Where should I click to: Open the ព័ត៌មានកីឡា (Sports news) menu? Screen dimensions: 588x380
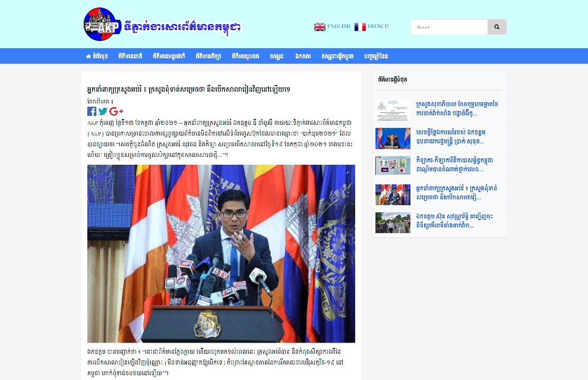tap(208, 56)
